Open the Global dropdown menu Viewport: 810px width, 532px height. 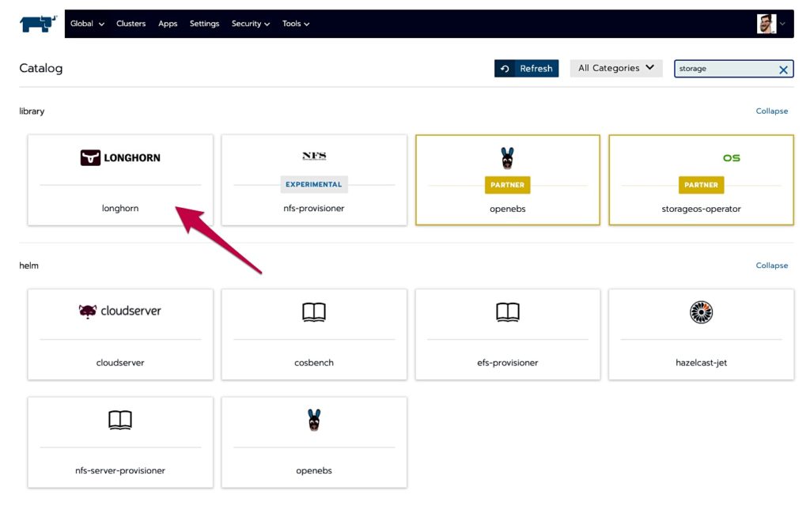pyautogui.click(x=87, y=24)
